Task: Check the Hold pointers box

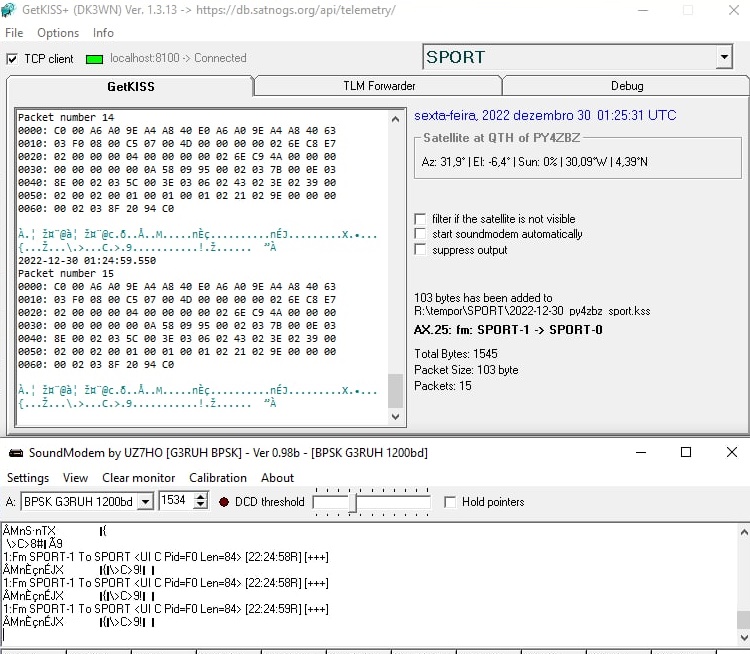Action: point(450,502)
